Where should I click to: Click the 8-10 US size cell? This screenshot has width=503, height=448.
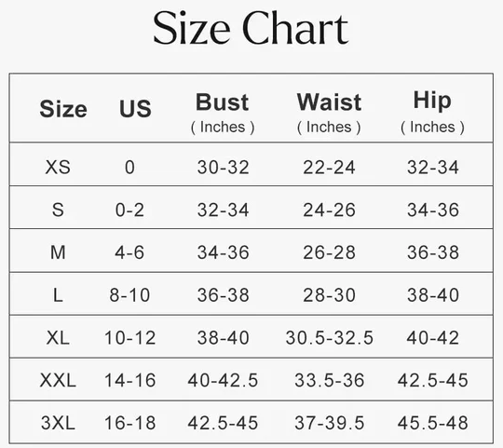pos(129,295)
